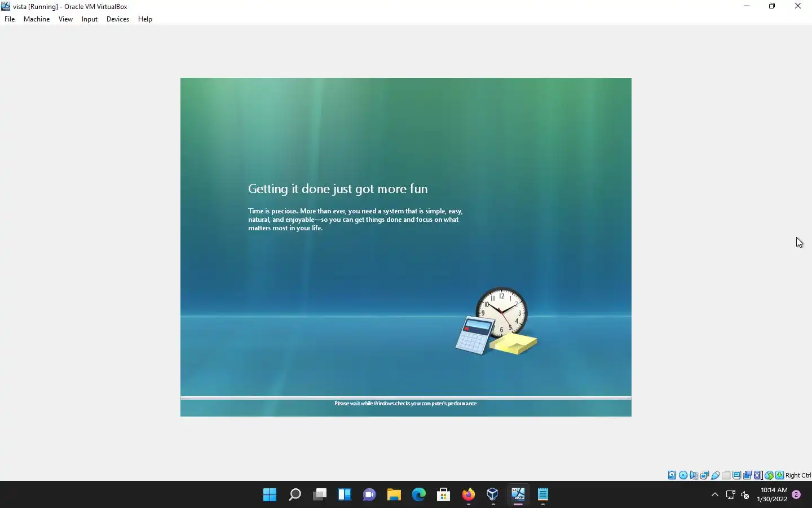Open Microsoft Store from taskbar
Viewport: 812px width, 508px height.
[x=443, y=495]
